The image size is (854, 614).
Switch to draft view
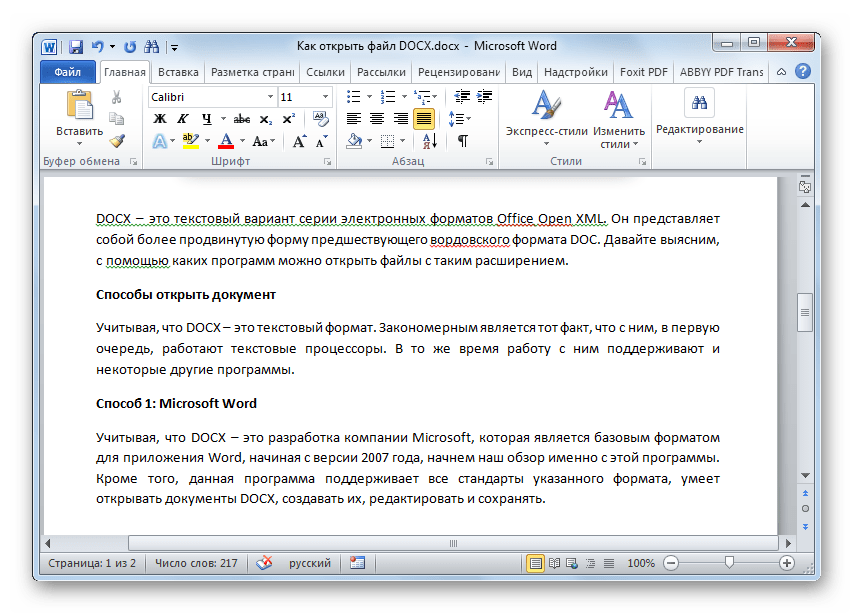pos(609,563)
